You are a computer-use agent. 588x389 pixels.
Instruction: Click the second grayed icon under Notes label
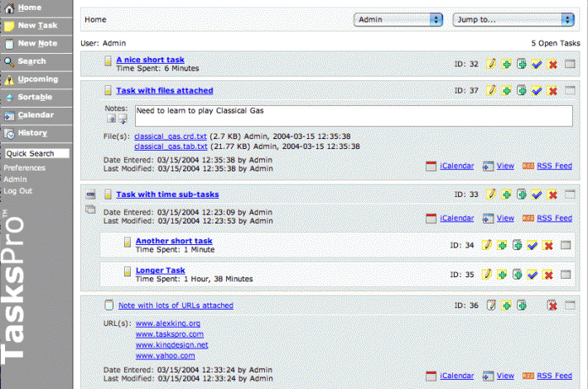123,119
